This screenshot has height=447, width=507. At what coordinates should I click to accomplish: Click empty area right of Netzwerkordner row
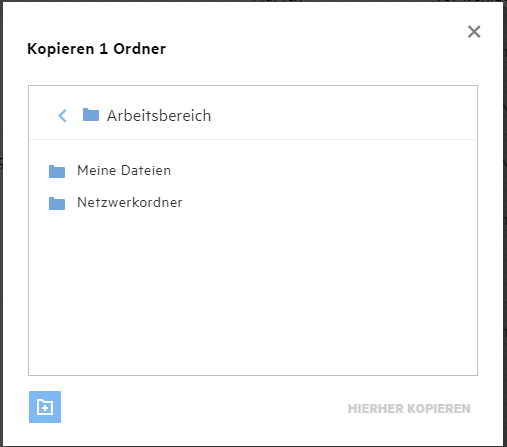coord(327,203)
